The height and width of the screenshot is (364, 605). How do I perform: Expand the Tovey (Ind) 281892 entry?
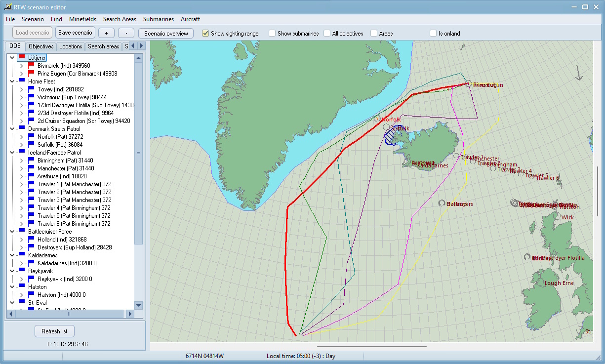point(21,89)
